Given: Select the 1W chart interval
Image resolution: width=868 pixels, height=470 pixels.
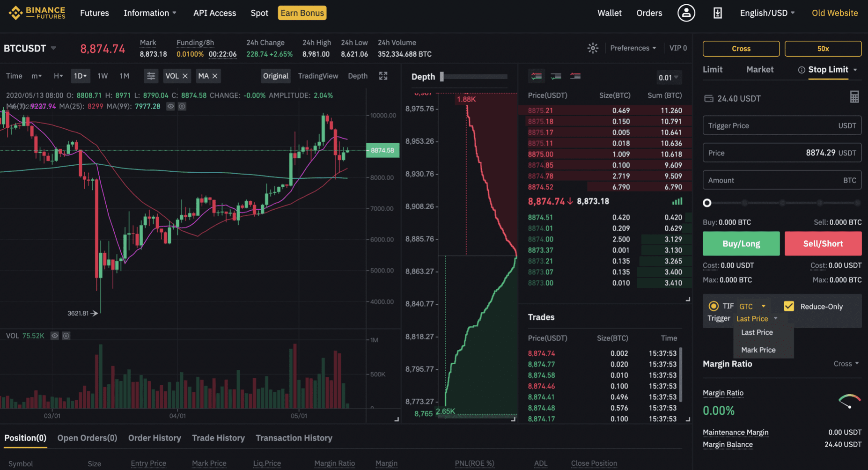Looking at the screenshot, I should tap(103, 76).
